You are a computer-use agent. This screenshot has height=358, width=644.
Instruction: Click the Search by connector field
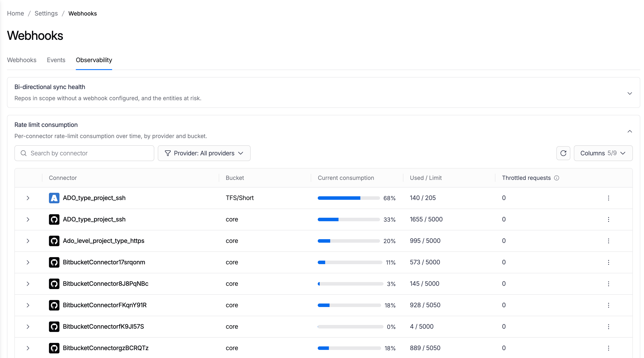(x=84, y=153)
